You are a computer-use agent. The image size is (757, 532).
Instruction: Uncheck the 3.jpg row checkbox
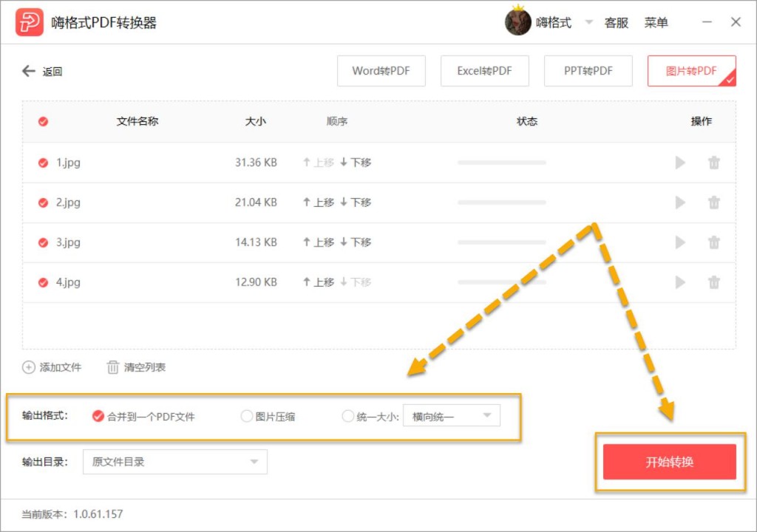click(x=43, y=242)
